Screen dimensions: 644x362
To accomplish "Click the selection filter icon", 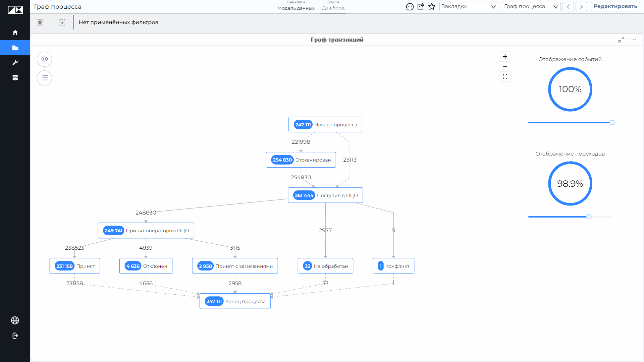I will [62, 22].
